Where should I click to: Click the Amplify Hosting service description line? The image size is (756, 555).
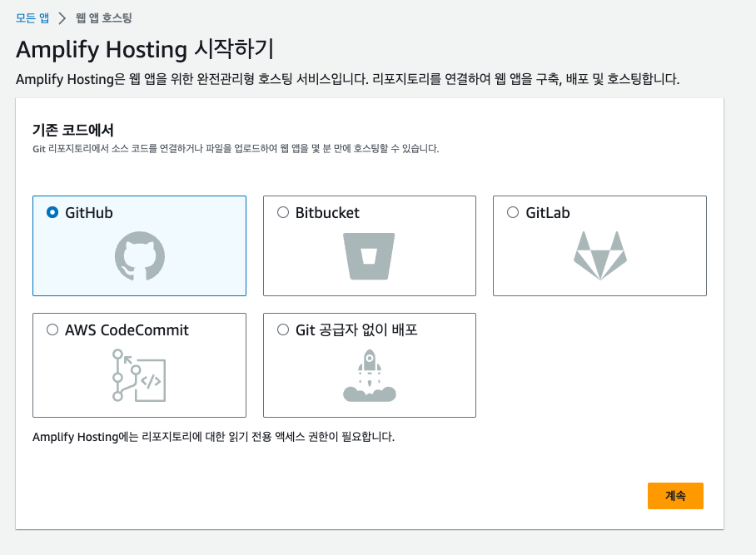coord(348,79)
